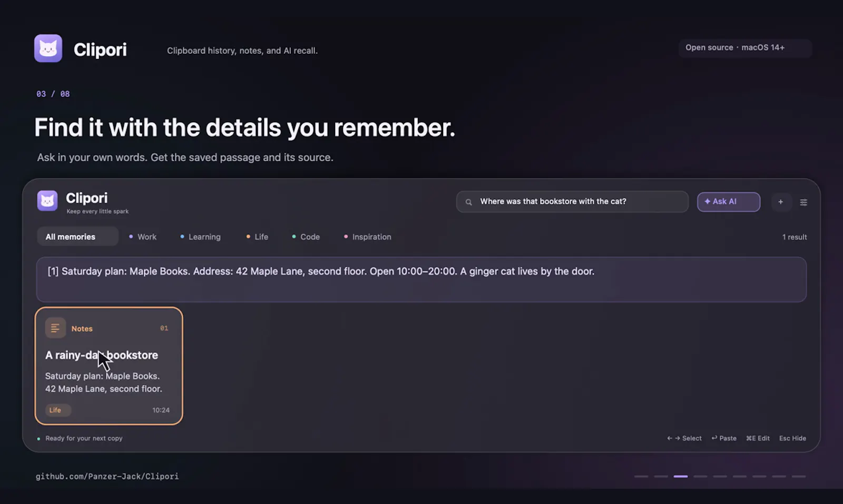Add a new memory with the plus button

781,202
